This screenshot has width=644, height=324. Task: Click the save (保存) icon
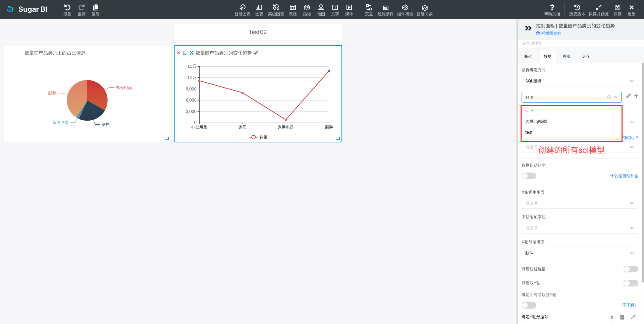pyautogui.click(x=618, y=10)
